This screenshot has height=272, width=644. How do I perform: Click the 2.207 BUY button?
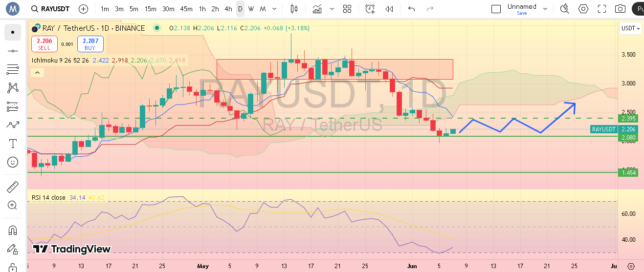pos(90,44)
